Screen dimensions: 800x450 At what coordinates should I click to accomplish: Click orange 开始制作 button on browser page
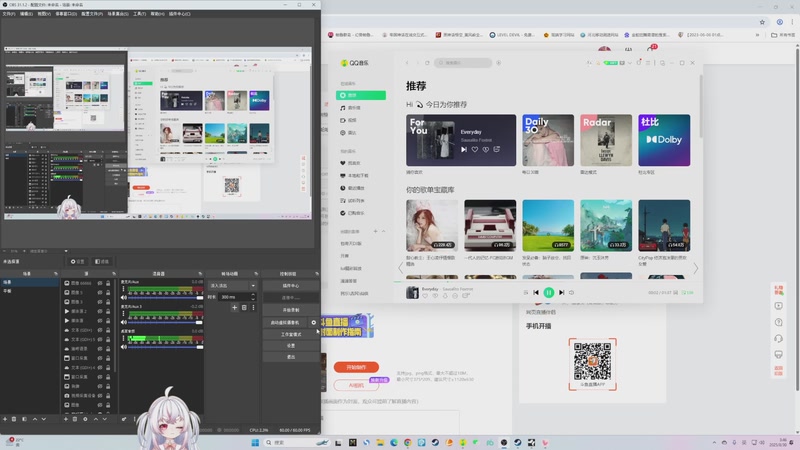356,367
